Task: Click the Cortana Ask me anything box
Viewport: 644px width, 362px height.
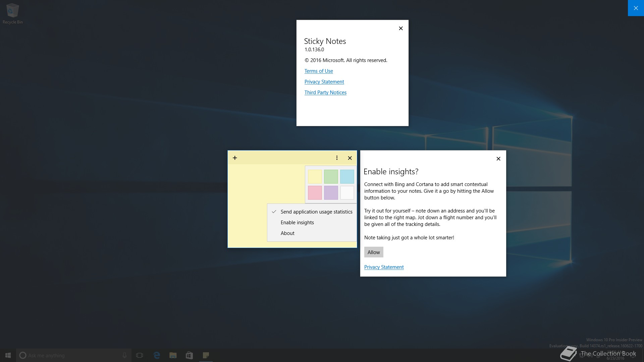Action: click(74, 355)
